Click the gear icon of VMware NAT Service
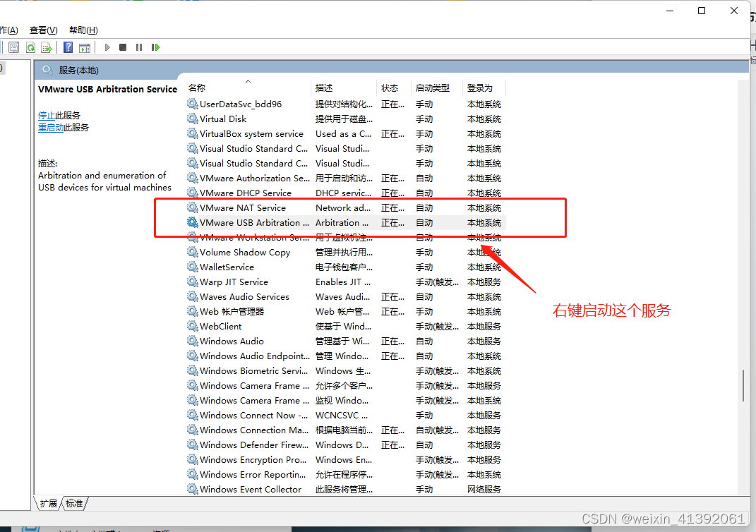 193,207
